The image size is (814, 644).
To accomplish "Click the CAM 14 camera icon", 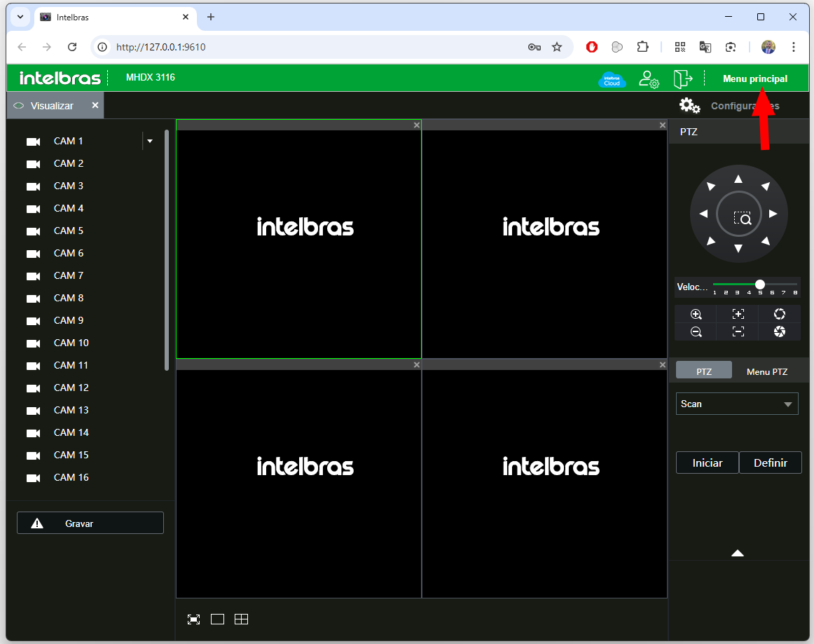I will (33, 433).
